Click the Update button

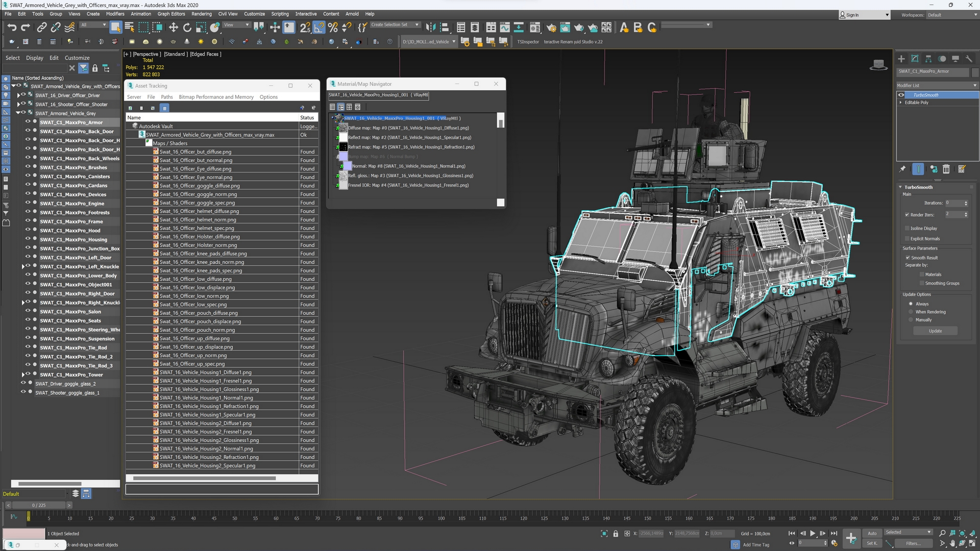[x=935, y=331]
